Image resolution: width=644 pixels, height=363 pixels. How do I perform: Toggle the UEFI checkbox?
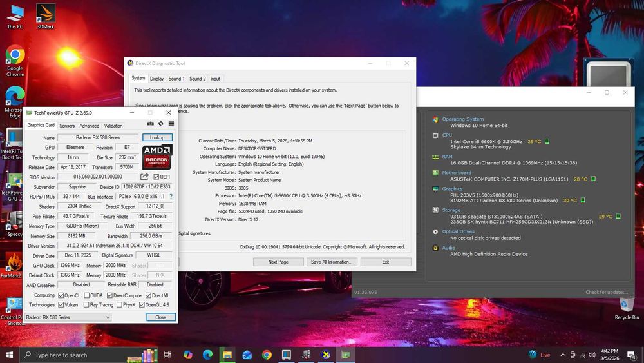[x=156, y=177]
